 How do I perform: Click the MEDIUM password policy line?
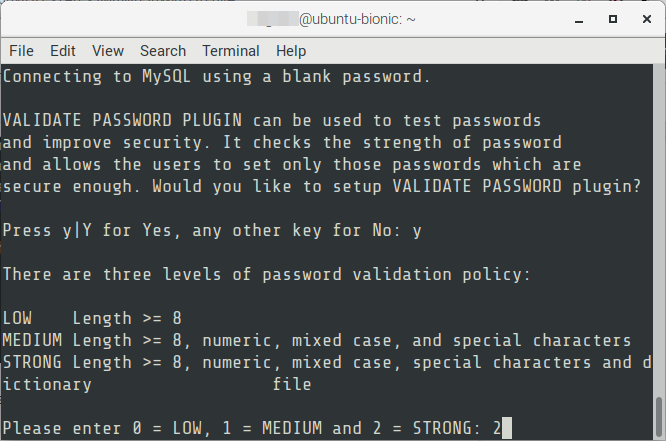click(317, 340)
